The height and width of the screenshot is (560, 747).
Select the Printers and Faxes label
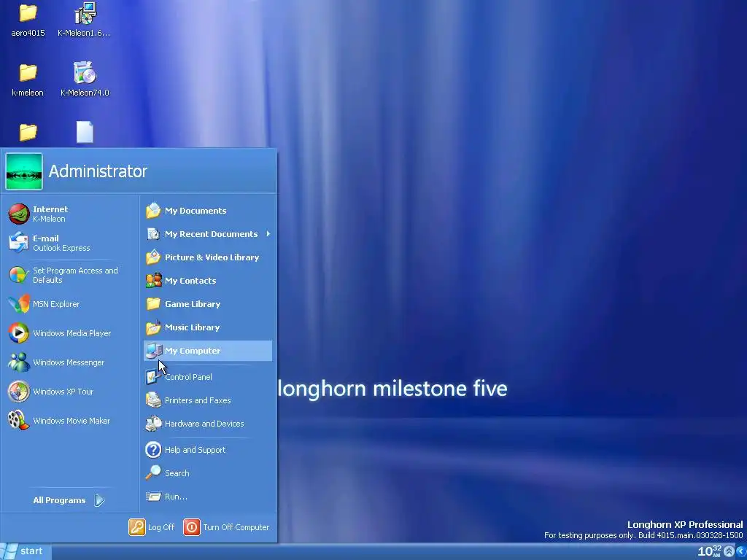(198, 400)
